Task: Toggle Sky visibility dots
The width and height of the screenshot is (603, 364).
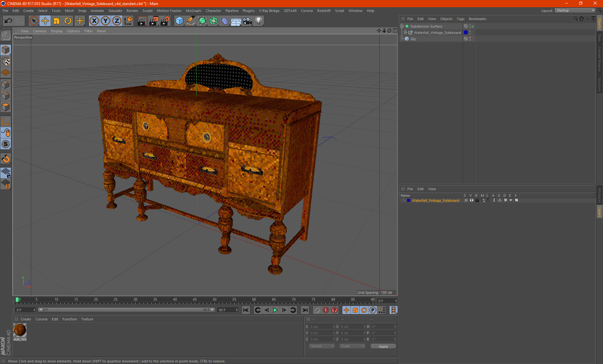Action: 470,39
